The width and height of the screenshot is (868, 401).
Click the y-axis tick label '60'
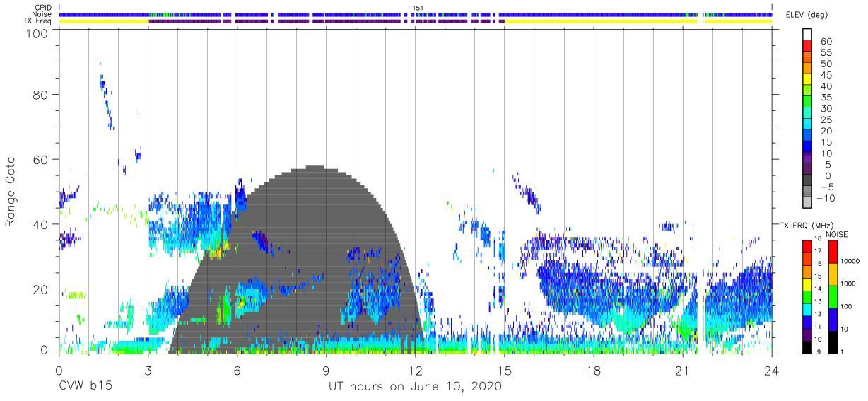click(x=40, y=159)
